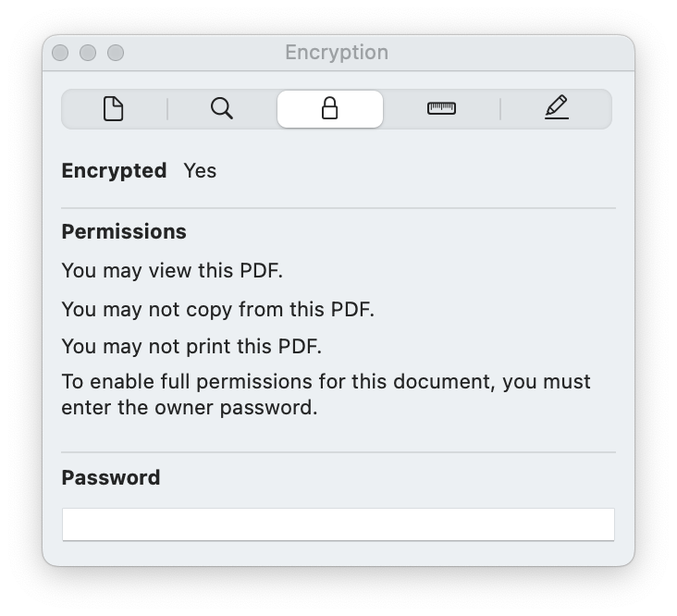Click the divider line above Password section

[x=338, y=452]
